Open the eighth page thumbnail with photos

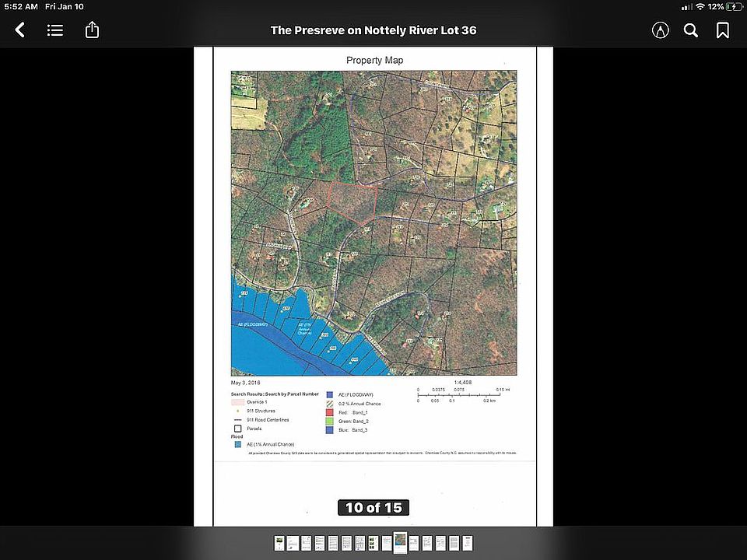coord(373,544)
